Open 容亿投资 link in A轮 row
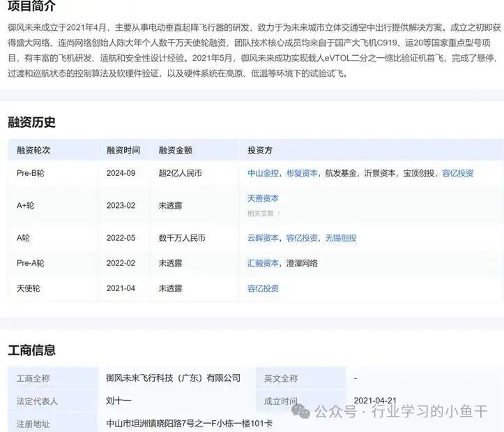This screenshot has width=504, height=432. (x=302, y=238)
